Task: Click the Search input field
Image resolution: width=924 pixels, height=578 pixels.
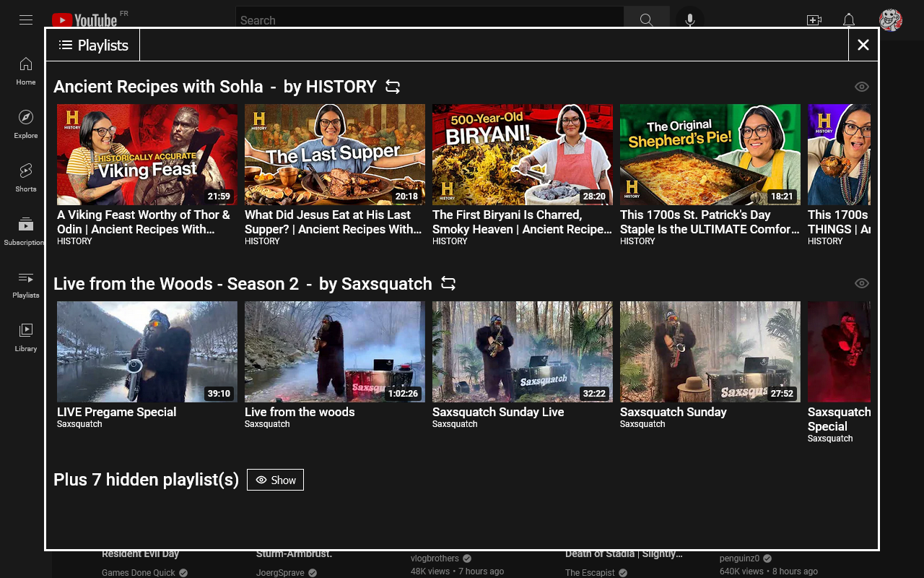Action: coord(430,20)
